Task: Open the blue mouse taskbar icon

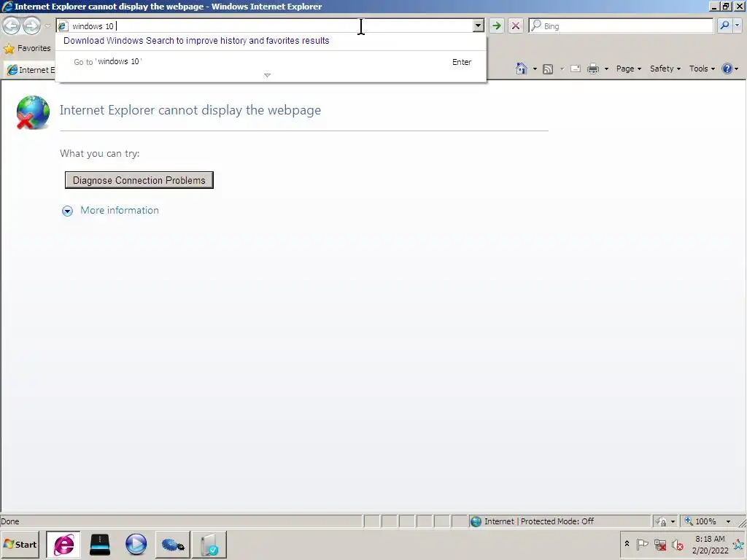Action: (x=172, y=544)
